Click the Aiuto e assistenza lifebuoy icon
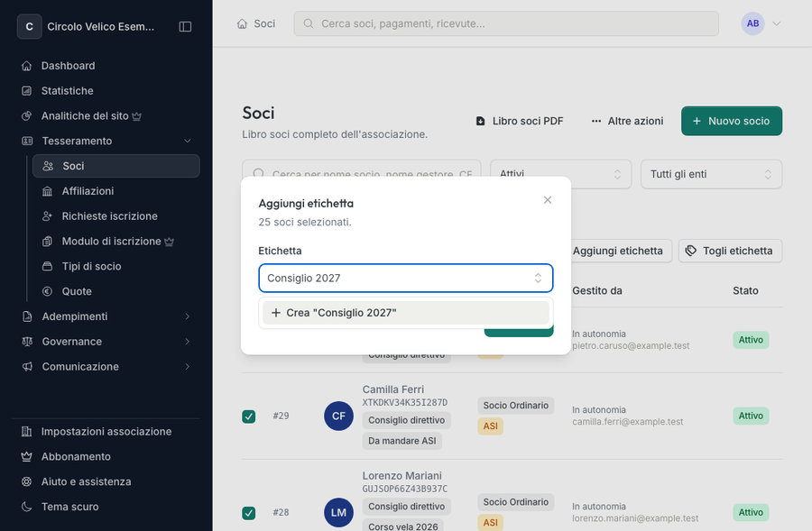The image size is (812, 531). point(27,481)
